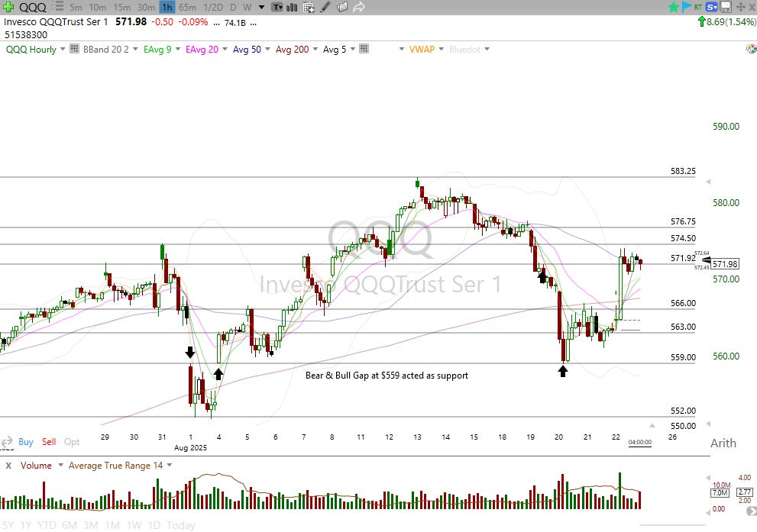This screenshot has width=757, height=532.
Task: Click the QQQ symbol field
Action: pos(33,7)
